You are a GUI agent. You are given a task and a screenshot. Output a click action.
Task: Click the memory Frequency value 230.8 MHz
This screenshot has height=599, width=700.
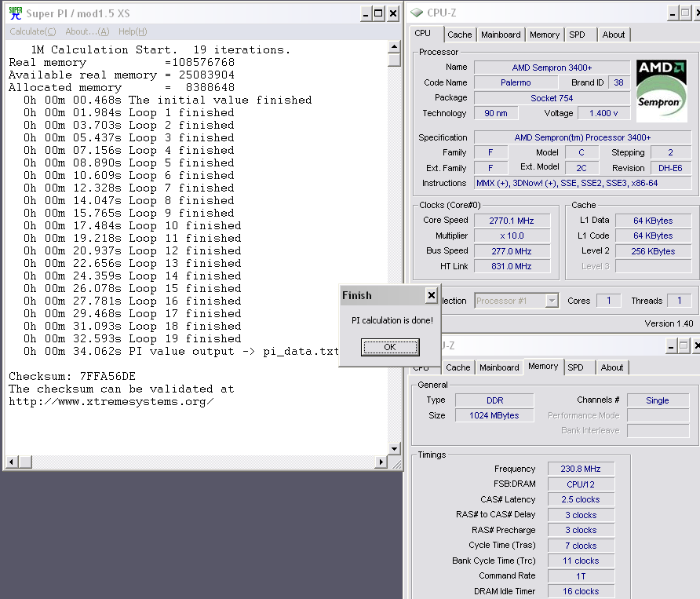pyautogui.click(x=581, y=469)
